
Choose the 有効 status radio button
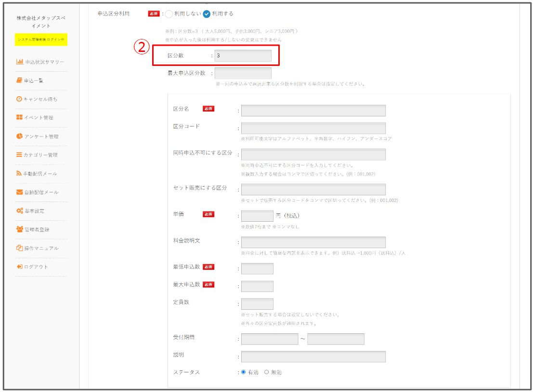tap(244, 372)
